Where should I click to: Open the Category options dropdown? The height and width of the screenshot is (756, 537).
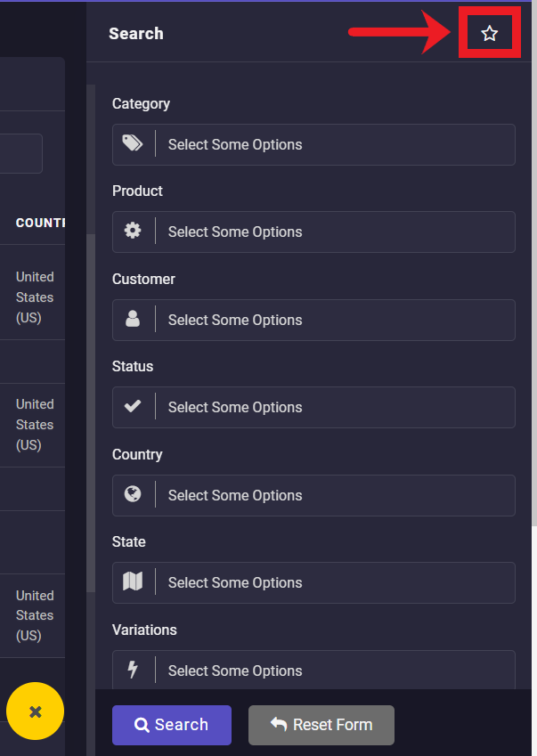334,144
